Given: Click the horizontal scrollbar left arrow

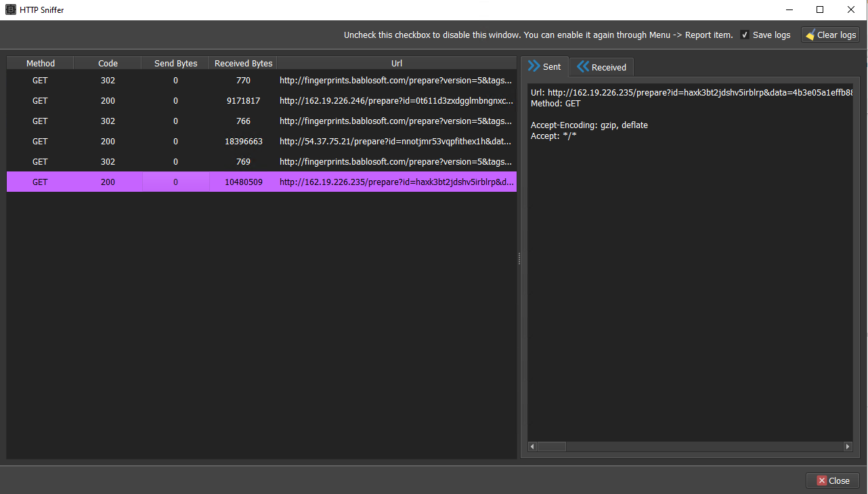Looking at the screenshot, I should coord(532,447).
